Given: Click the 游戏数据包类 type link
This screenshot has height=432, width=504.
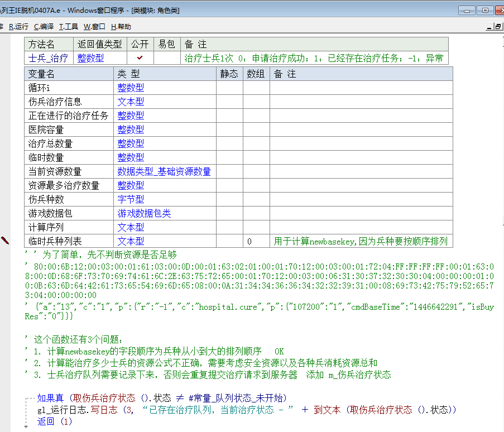Looking at the screenshot, I should click(144, 213).
